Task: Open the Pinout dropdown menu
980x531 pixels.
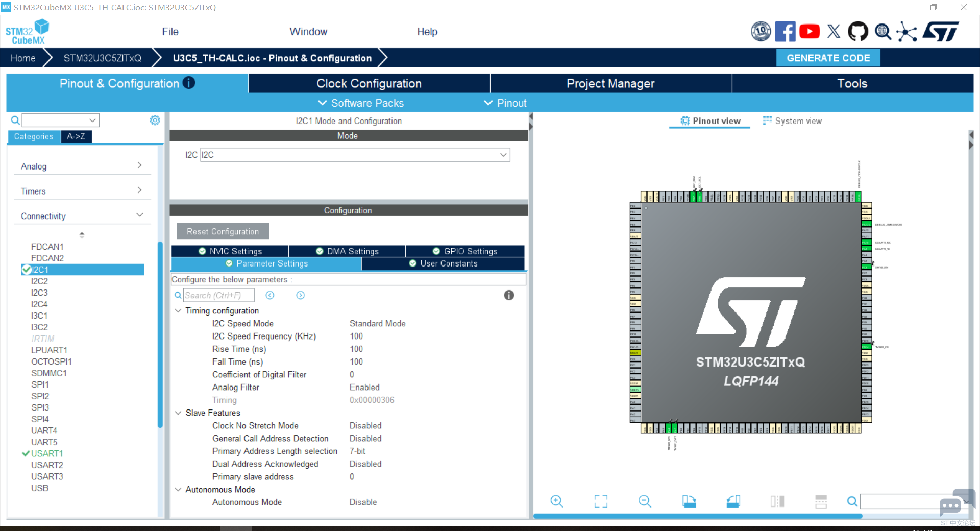Action: tap(505, 103)
